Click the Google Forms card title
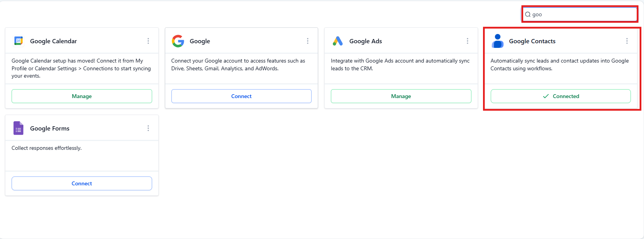 pos(50,129)
